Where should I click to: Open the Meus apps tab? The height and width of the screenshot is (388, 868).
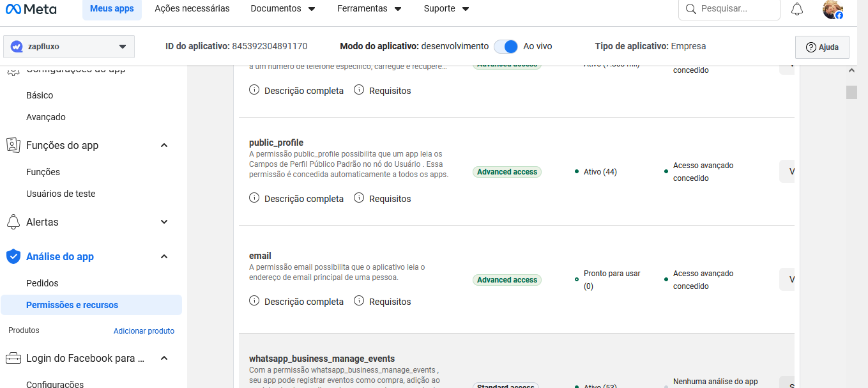(112, 9)
